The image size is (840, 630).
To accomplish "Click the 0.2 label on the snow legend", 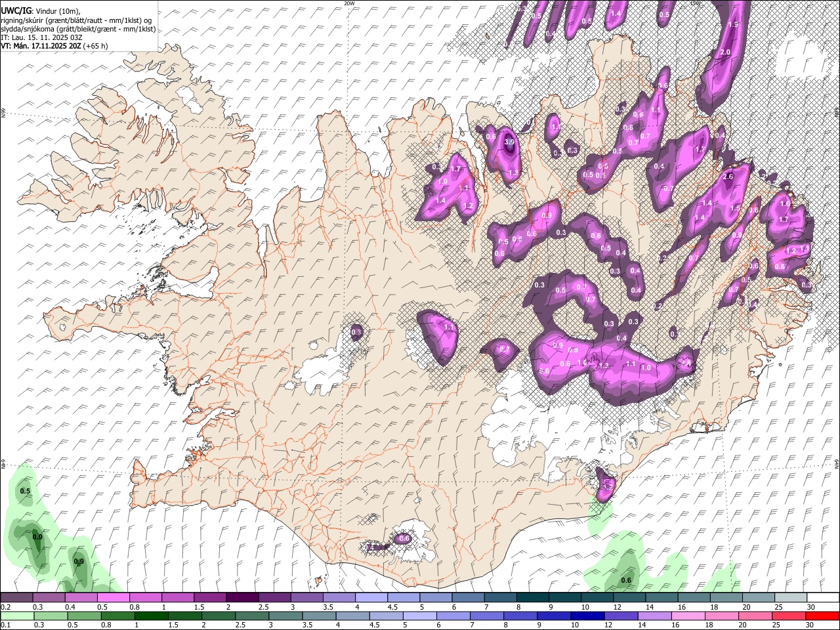I will tap(5, 607).
